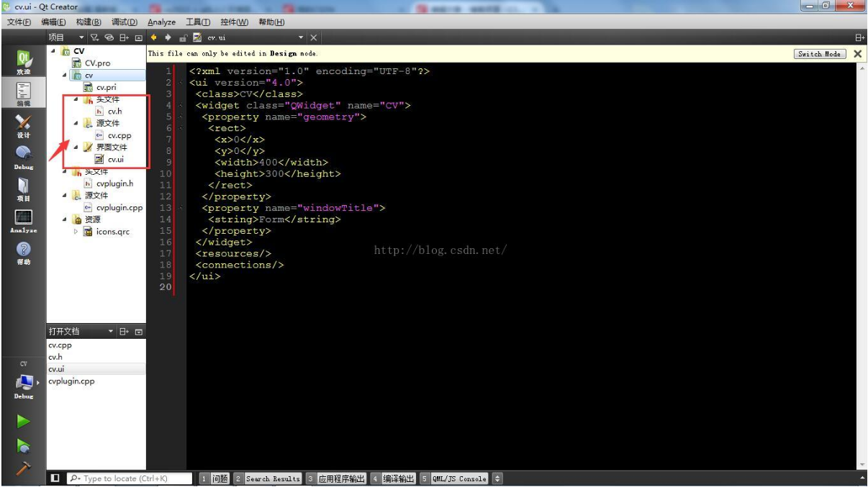Show the 问题 output pane

coord(214,478)
